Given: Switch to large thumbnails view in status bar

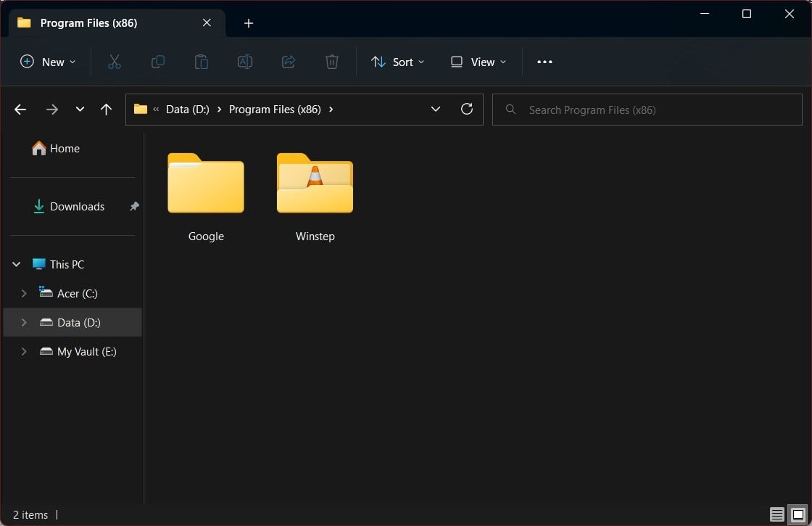Looking at the screenshot, I should [x=796, y=514].
